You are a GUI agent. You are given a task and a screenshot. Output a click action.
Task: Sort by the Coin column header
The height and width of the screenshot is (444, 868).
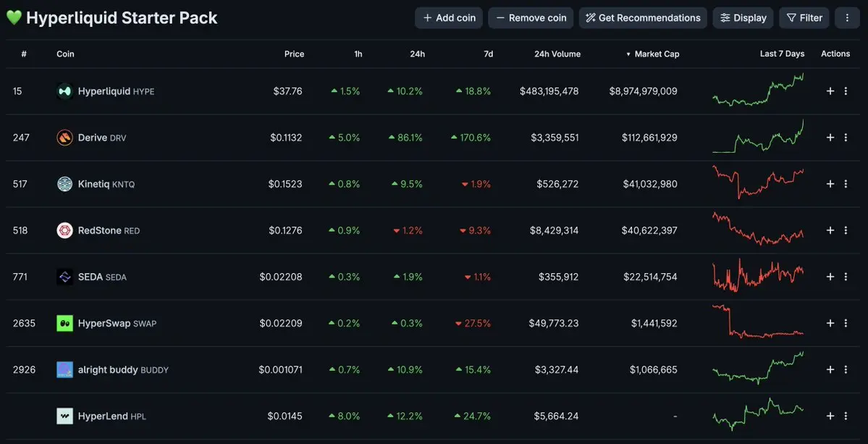coord(65,54)
